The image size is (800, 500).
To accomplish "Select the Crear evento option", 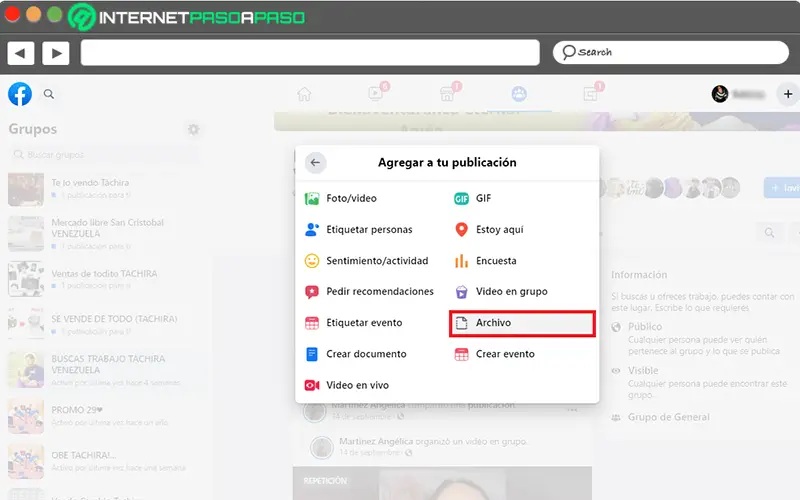I will click(494, 354).
